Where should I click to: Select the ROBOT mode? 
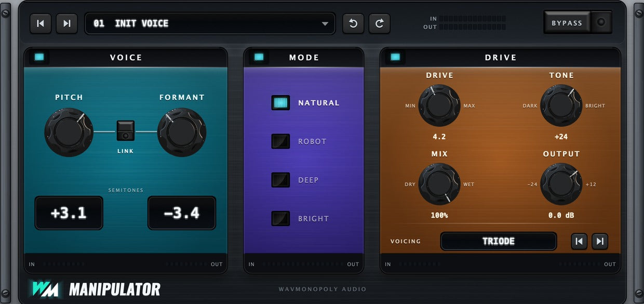pyautogui.click(x=280, y=141)
